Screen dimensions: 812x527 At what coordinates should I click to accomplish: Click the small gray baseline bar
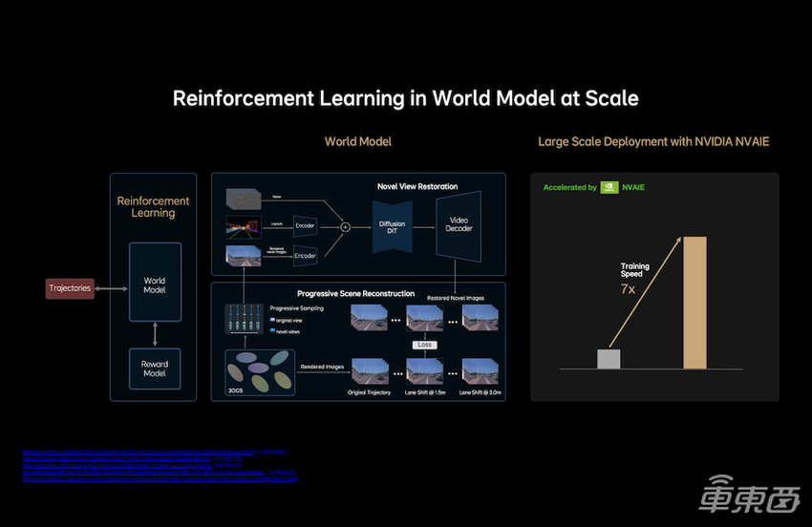609,359
